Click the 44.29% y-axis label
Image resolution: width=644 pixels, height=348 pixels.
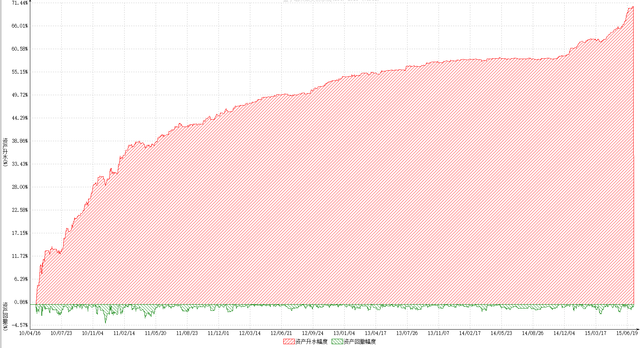[x=20, y=118]
